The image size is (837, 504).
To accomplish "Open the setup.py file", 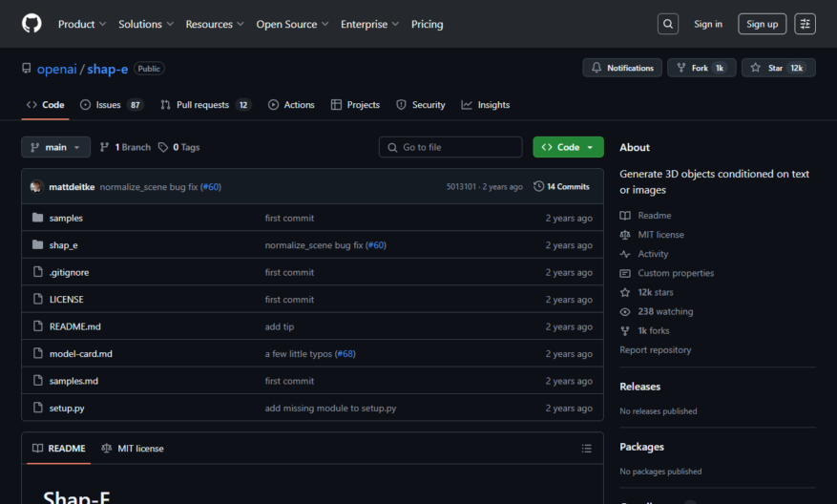I will coord(67,409).
